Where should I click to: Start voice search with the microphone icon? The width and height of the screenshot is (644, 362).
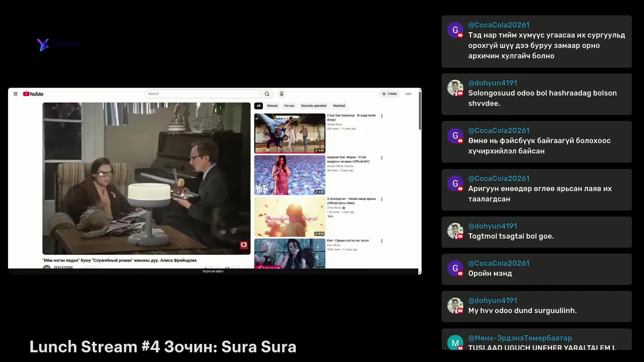click(x=282, y=94)
